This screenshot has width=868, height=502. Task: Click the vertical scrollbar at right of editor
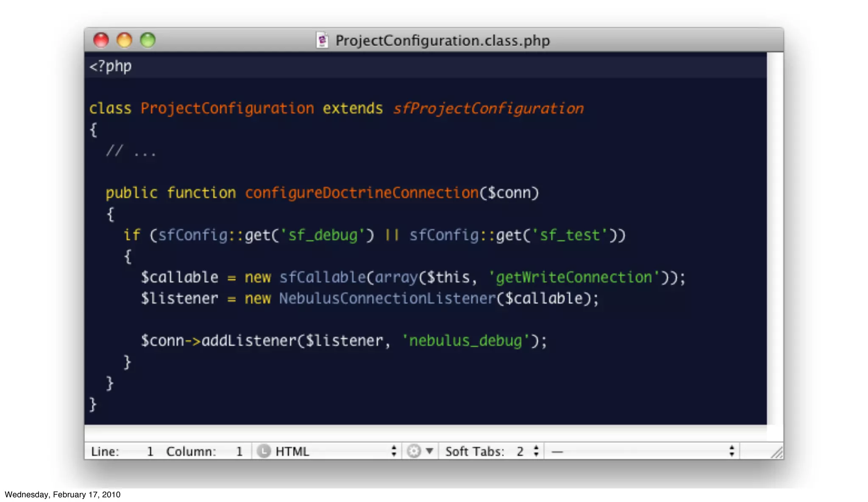click(775, 238)
